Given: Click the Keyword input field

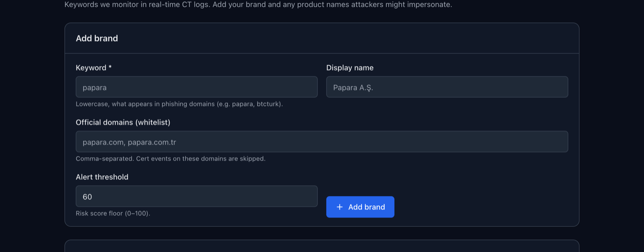Looking at the screenshot, I should [197, 87].
